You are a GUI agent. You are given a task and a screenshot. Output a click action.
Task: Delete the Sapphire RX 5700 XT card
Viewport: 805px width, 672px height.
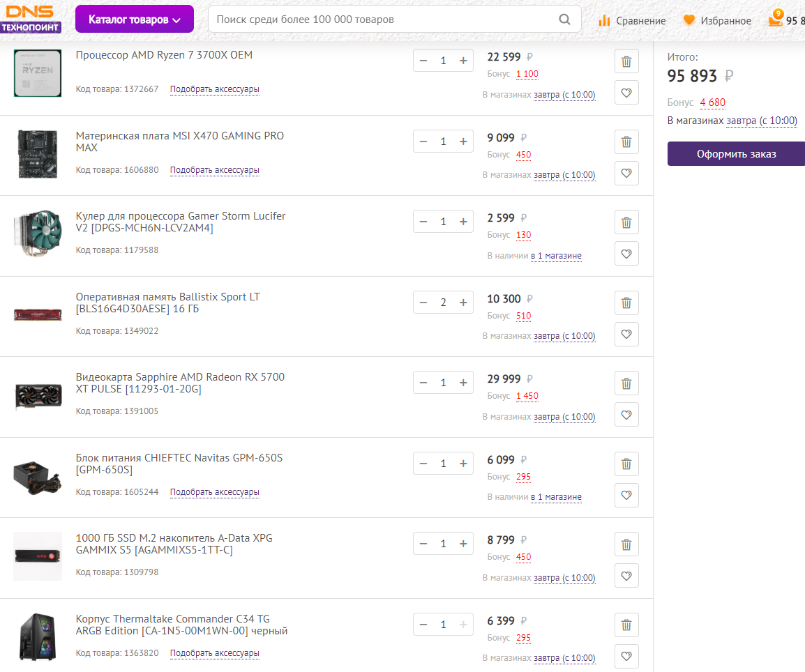pyautogui.click(x=626, y=383)
